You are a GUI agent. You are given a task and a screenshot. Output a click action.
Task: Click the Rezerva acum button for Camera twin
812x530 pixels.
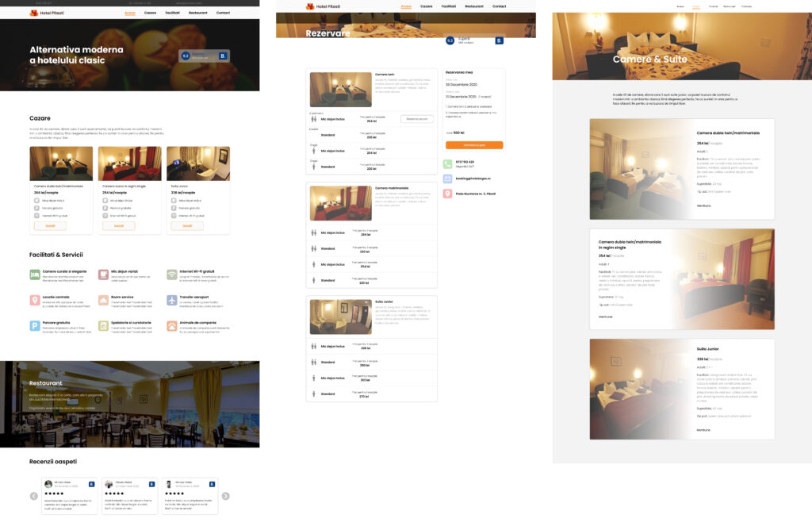pyautogui.click(x=416, y=119)
